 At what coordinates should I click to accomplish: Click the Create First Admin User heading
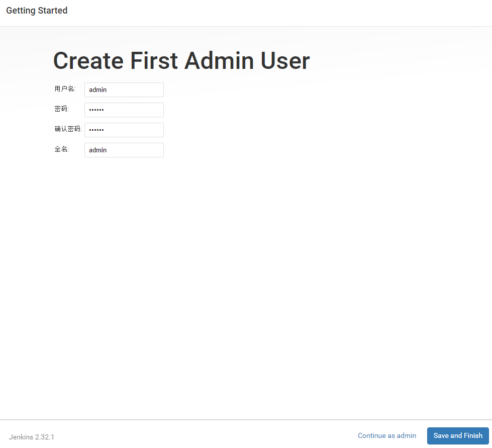tap(181, 61)
